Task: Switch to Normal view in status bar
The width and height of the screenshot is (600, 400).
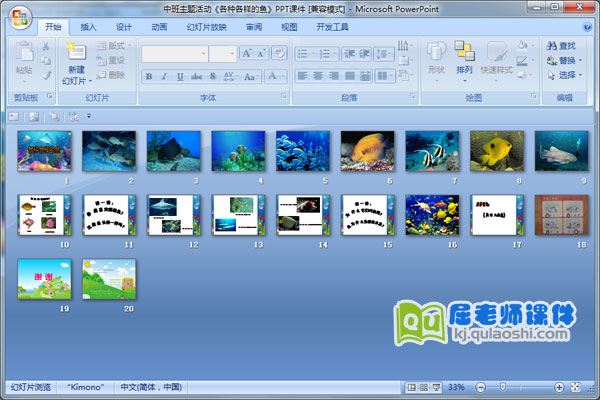Action: (411, 386)
